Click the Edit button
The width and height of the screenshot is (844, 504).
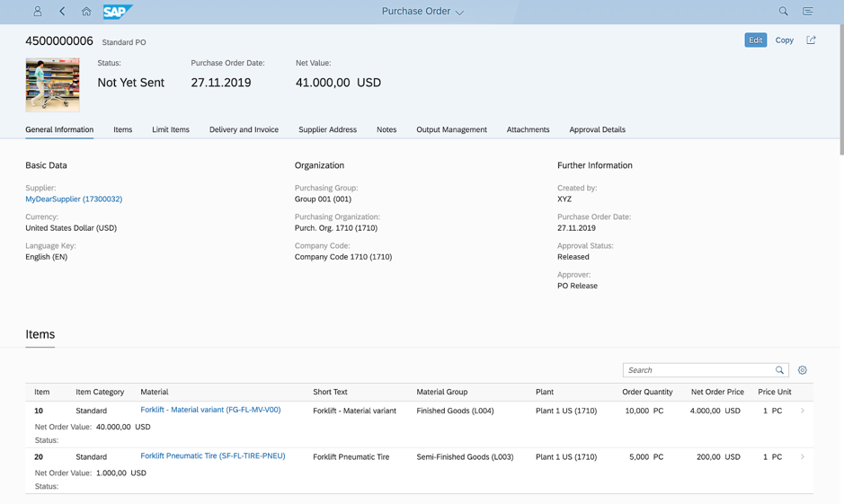(755, 40)
